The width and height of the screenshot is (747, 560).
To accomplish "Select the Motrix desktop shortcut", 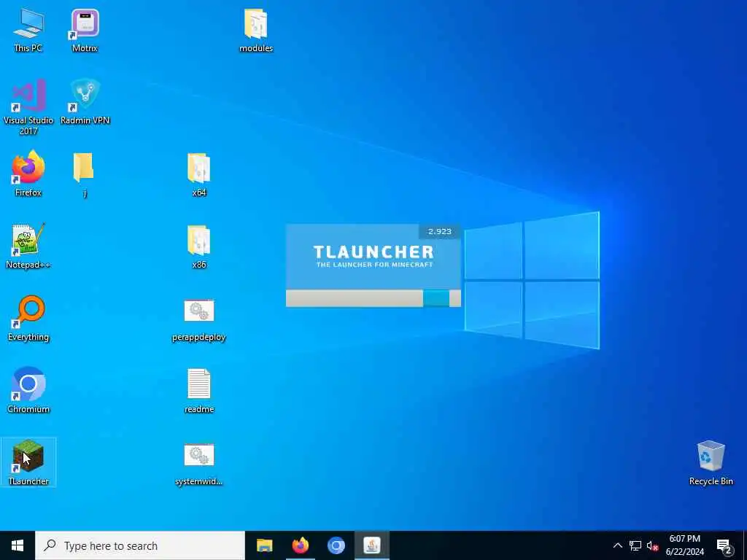I will pyautogui.click(x=85, y=31).
